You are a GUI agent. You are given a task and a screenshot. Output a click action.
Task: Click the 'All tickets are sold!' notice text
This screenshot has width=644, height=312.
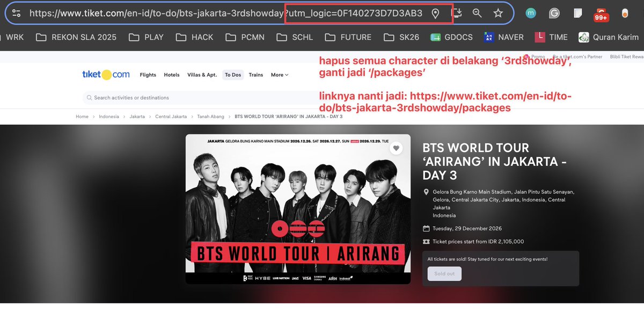[487, 259]
